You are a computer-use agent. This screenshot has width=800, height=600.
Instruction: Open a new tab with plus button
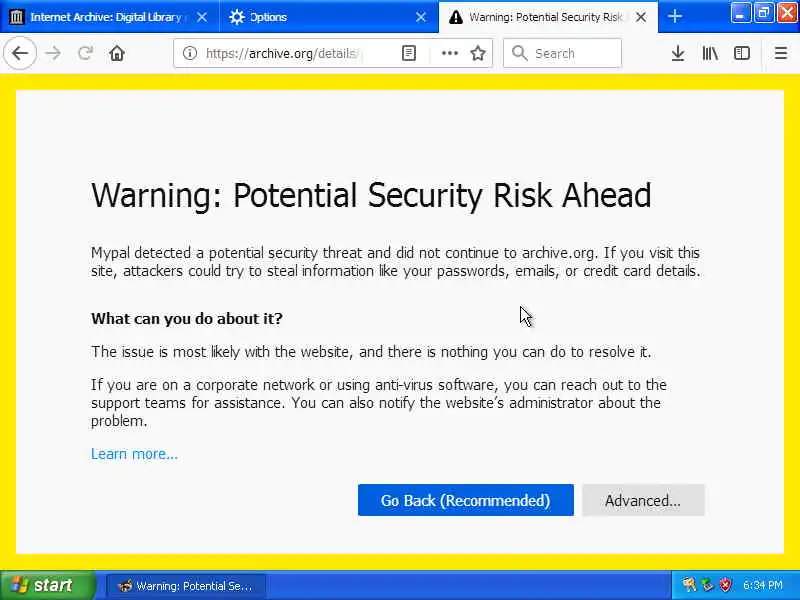point(675,17)
